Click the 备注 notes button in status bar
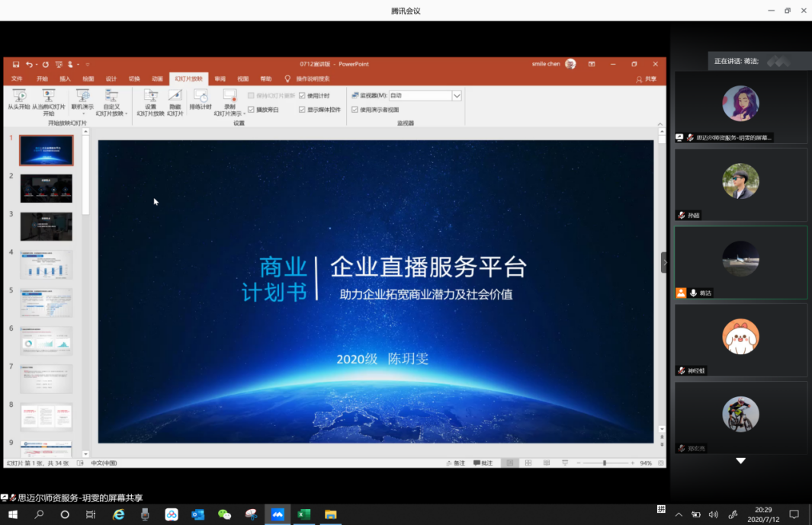Image resolution: width=812 pixels, height=525 pixels. point(455,463)
